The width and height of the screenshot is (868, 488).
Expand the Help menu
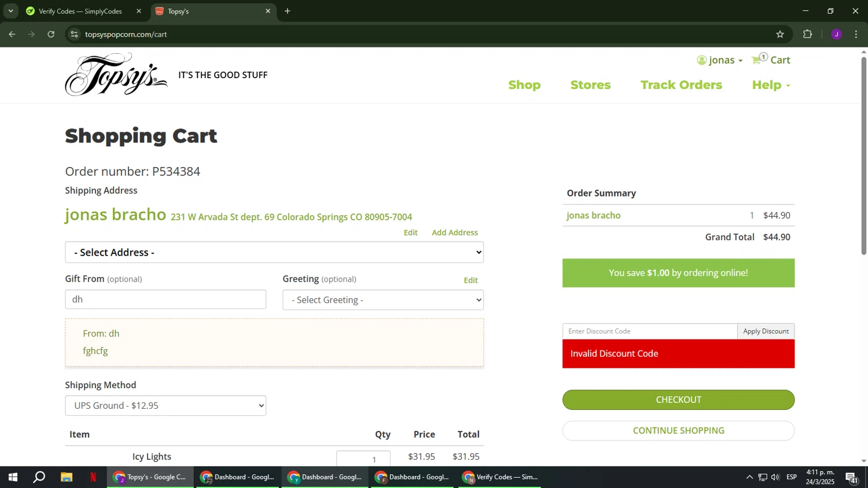[x=771, y=85]
